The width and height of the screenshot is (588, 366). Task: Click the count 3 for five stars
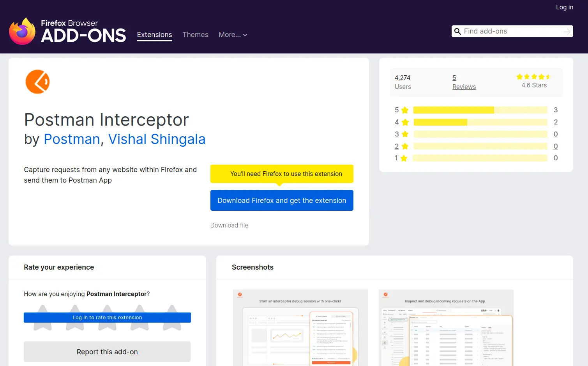coord(556,110)
